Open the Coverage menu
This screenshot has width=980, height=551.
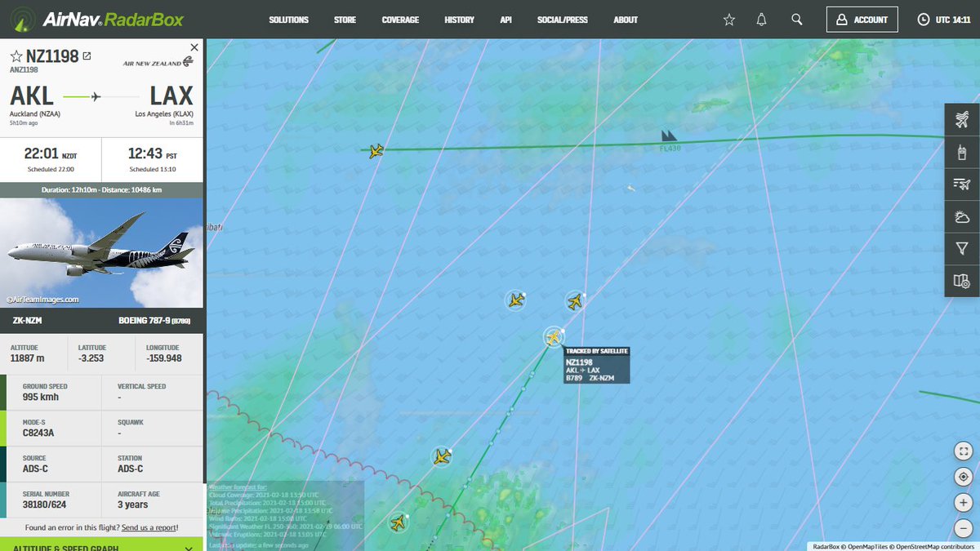(400, 20)
